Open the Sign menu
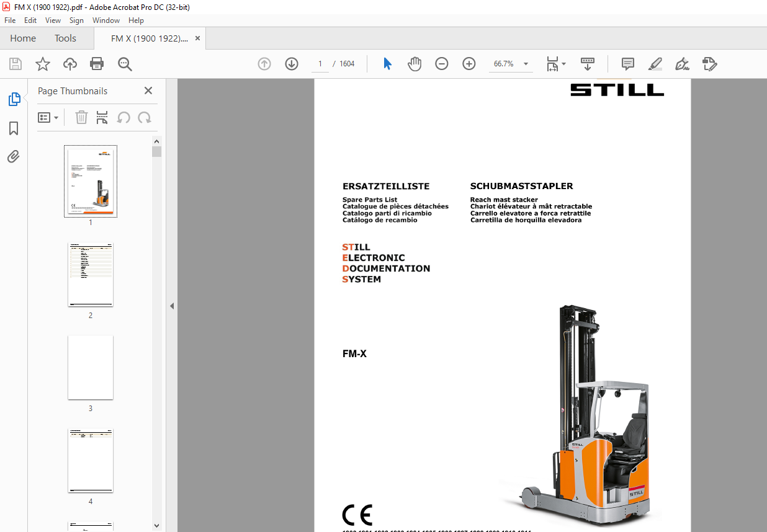The width and height of the screenshot is (767, 532). (76, 20)
